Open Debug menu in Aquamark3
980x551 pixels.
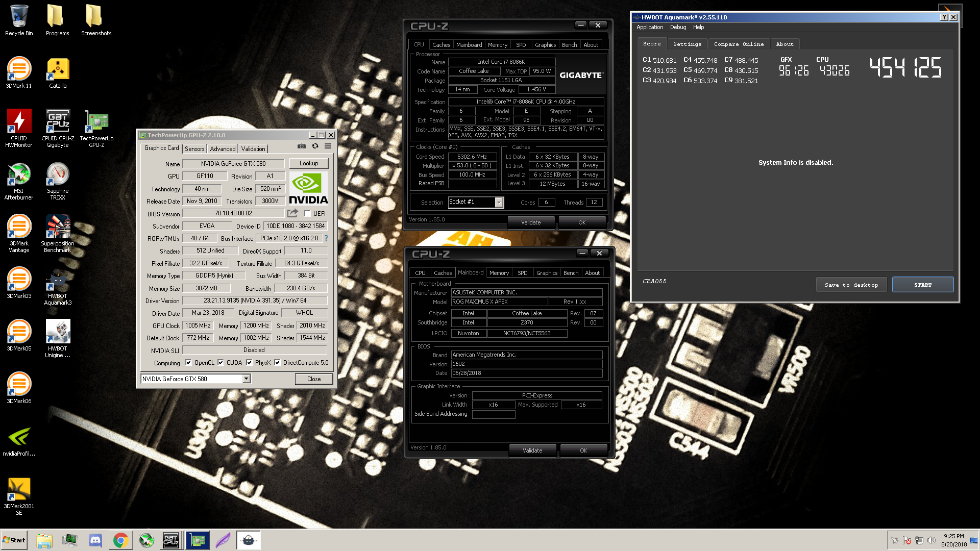tap(678, 28)
